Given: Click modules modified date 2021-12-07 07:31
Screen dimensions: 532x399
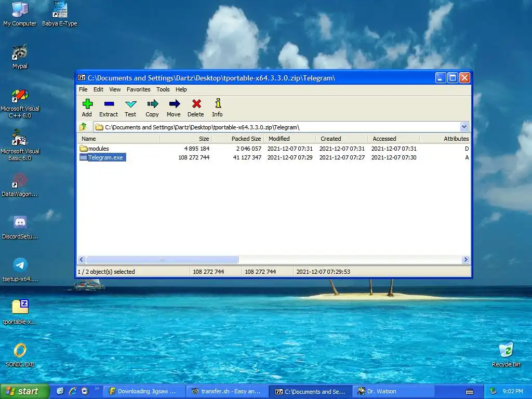Looking at the screenshot, I should pyautogui.click(x=290, y=149).
